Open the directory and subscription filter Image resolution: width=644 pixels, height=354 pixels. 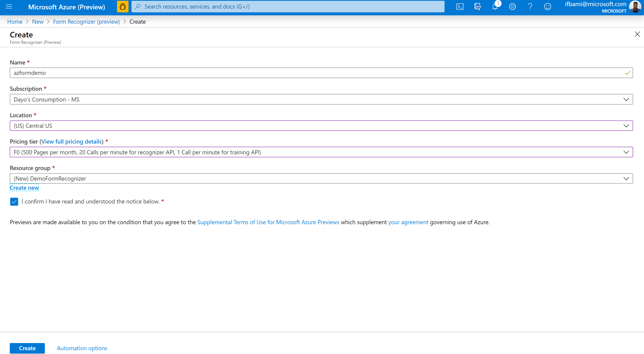click(477, 7)
